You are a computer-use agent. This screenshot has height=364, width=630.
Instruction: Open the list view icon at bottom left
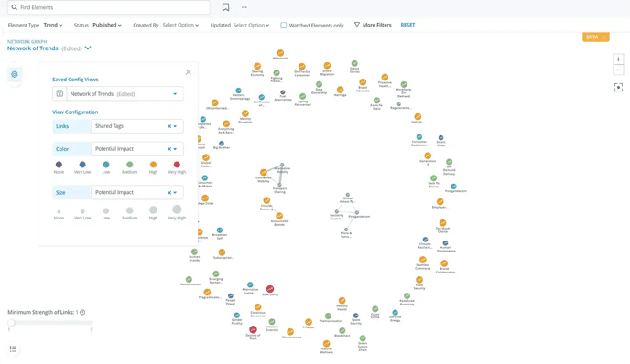tap(13, 348)
